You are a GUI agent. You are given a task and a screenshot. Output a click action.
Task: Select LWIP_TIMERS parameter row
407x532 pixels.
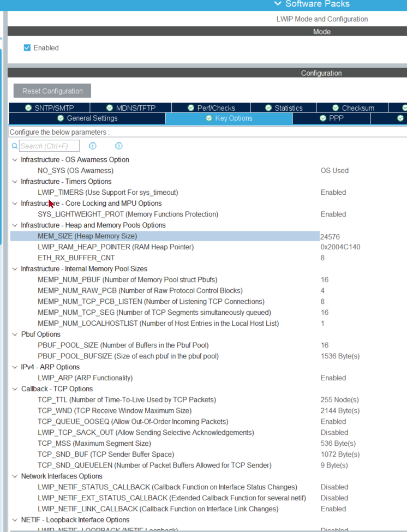[108, 193]
